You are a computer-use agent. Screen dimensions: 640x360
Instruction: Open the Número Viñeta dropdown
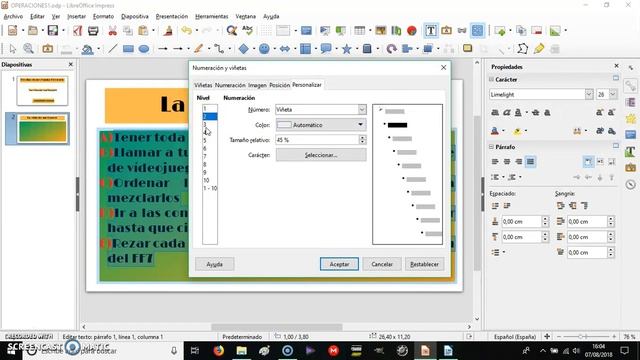click(362, 109)
